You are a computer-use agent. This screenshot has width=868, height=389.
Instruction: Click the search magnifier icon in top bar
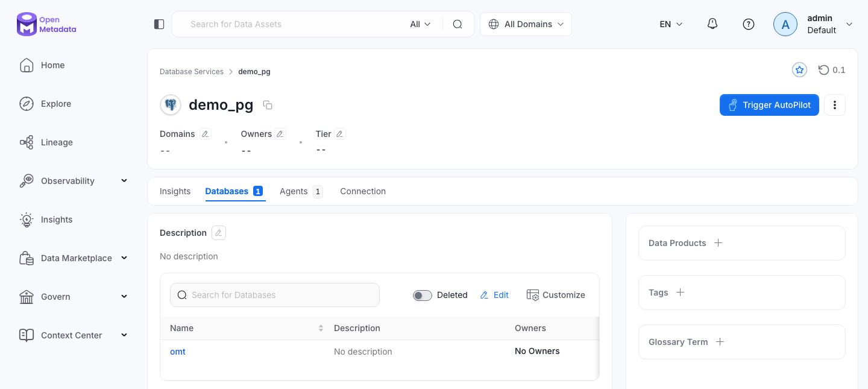click(x=458, y=24)
